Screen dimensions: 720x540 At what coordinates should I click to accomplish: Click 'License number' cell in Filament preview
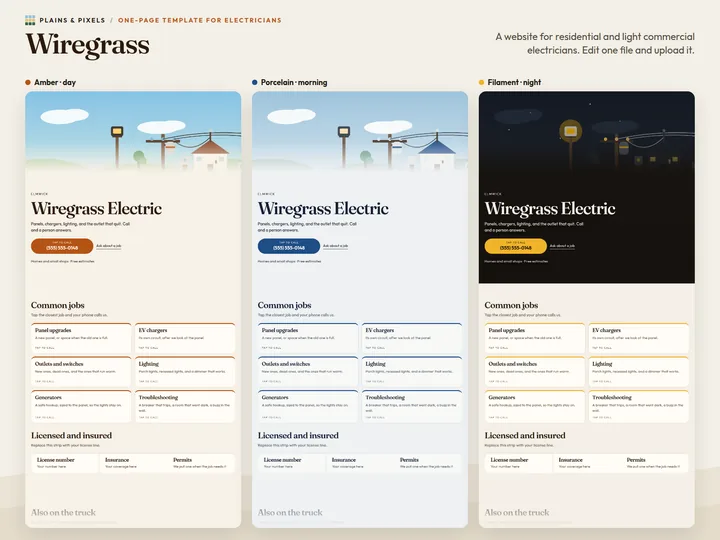(x=518, y=463)
